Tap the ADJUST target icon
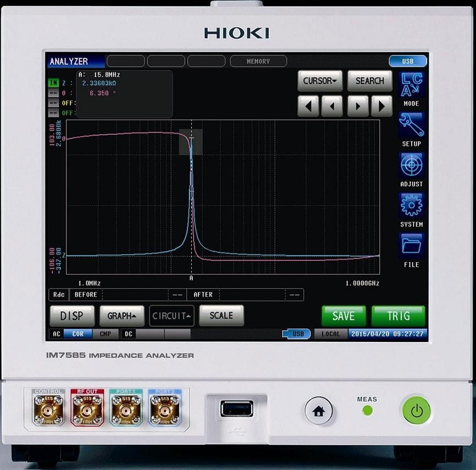The height and width of the screenshot is (470, 476). coord(411,165)
